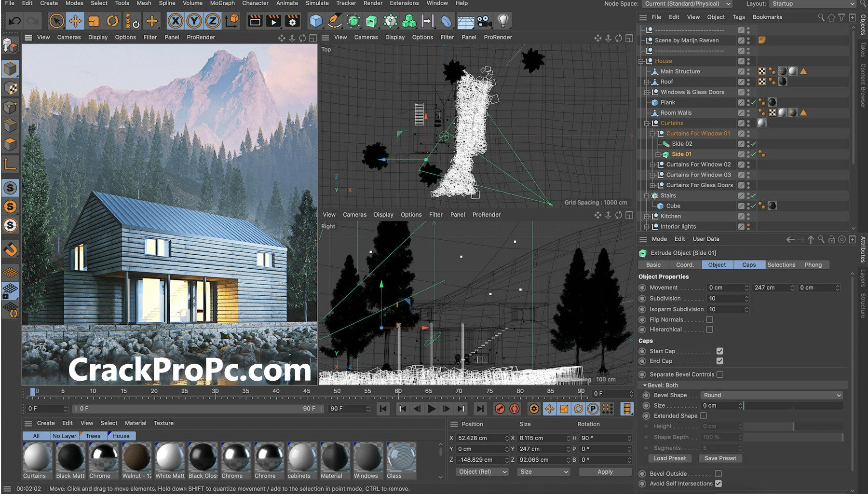This screenshot has height=496, width=868.
Task: Select the Move tool in the toolbar
Action: 75,21
